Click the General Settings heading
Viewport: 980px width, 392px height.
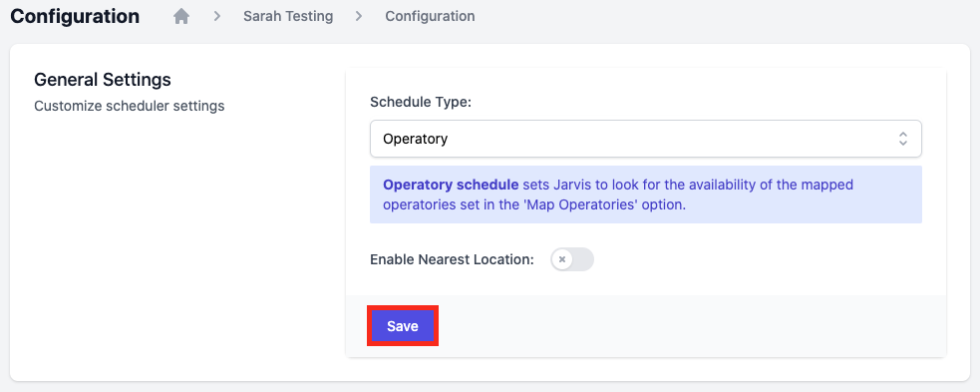(103, 80)
